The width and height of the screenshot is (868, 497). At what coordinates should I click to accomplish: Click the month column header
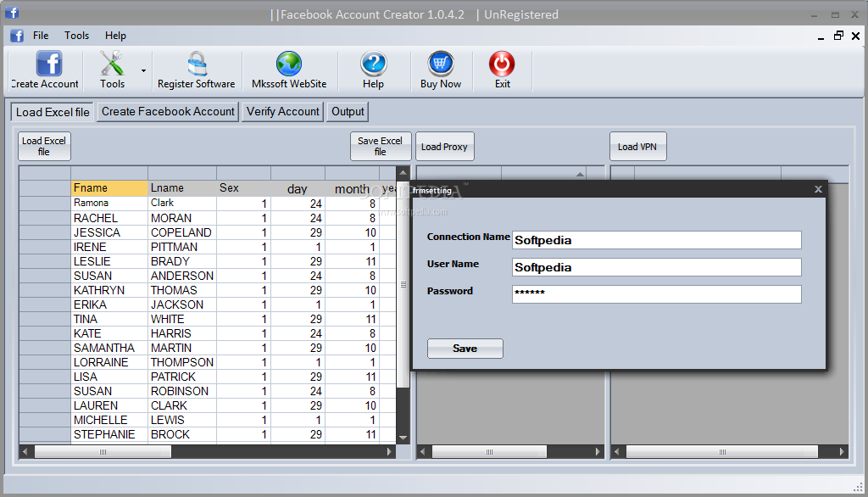click(x=352, y=188)
